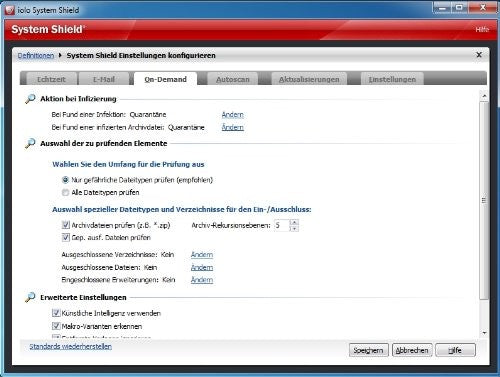Screen dimensions: 500x377
Task: Minimize the iolo System Shield window
Action: 442,8
